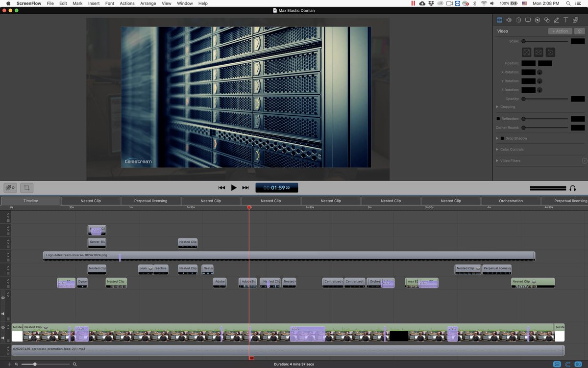Mute the empty track speaker icon
Image resolution: width=588 pixels, height=368 pixels.
(3, 314)
